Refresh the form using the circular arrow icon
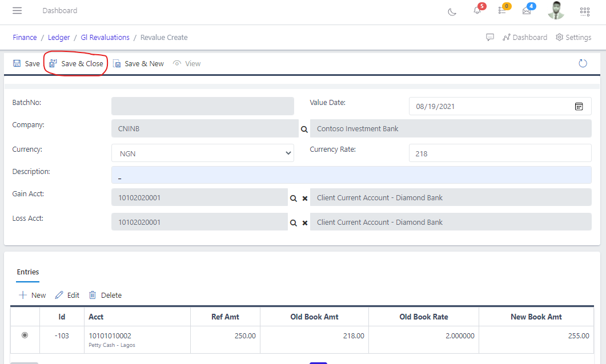606x364 pixels. pyautogui.click(x=583, y=63)
